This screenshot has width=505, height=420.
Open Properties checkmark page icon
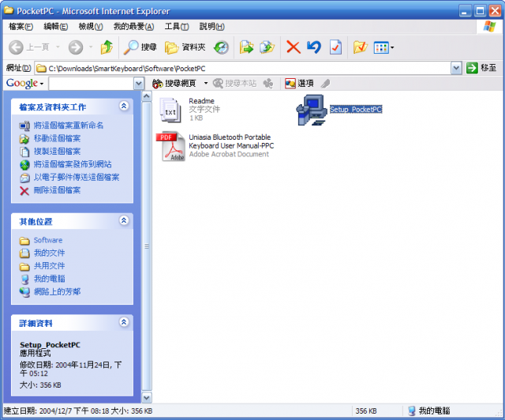[335, 47]
